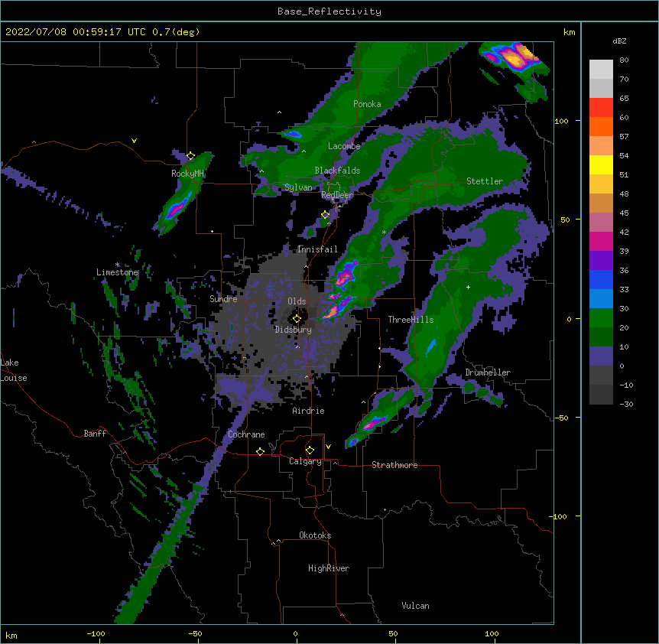Click the 80 value on the dBZ scale

[624, 60]
